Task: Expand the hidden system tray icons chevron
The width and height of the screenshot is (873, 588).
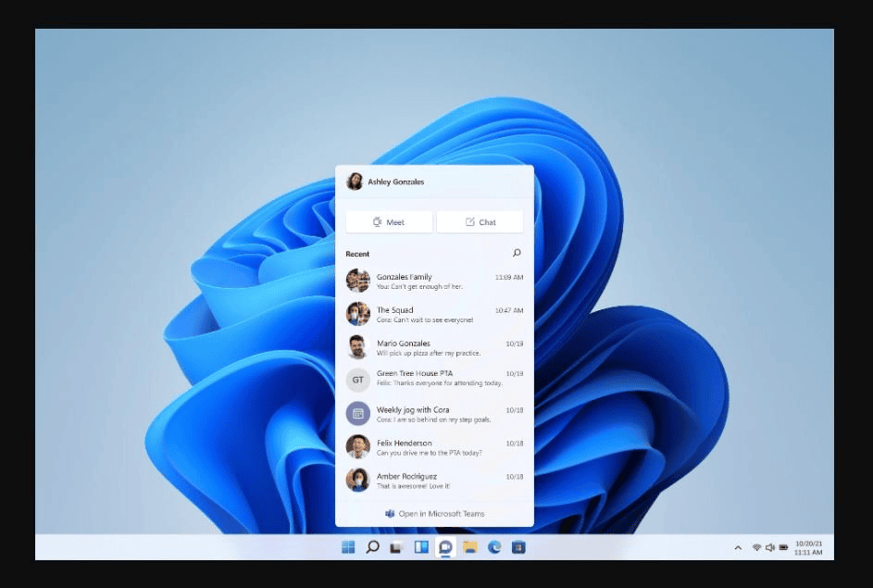Action: (738, 548)
